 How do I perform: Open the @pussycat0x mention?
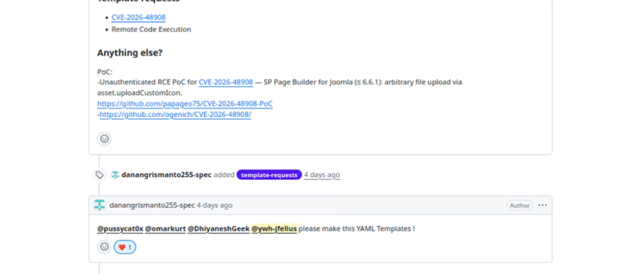coord(120,229)
